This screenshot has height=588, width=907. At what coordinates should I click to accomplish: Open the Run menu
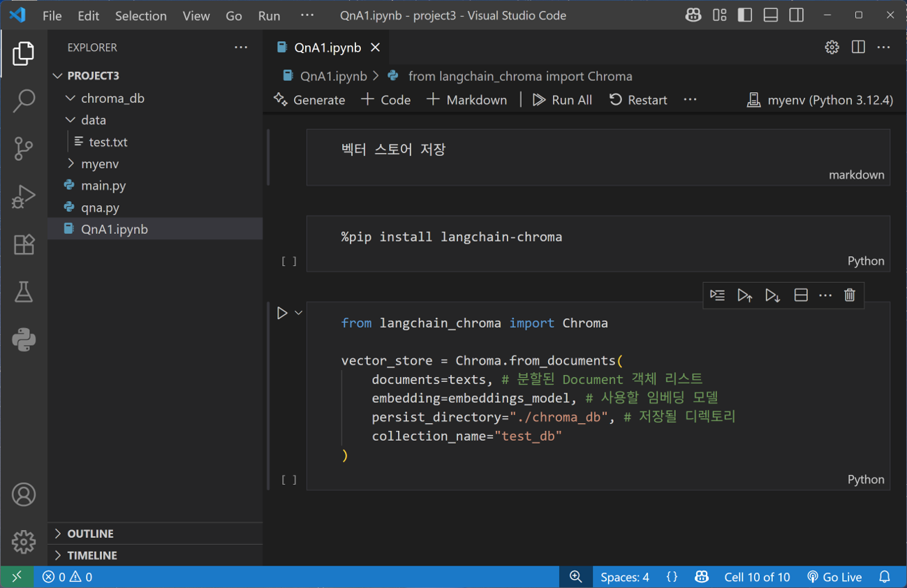[x=269, y=15]
